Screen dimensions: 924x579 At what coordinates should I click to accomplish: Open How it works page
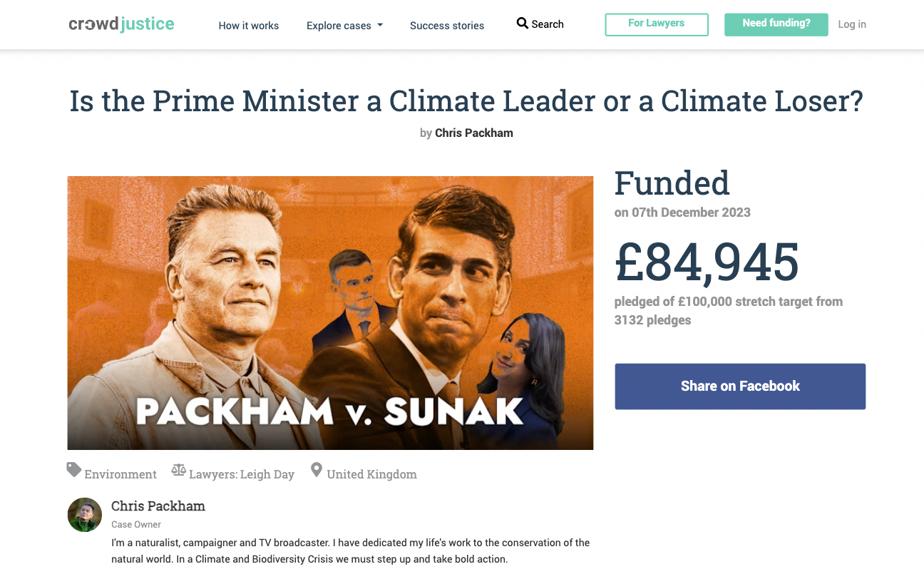coord(249,26)
